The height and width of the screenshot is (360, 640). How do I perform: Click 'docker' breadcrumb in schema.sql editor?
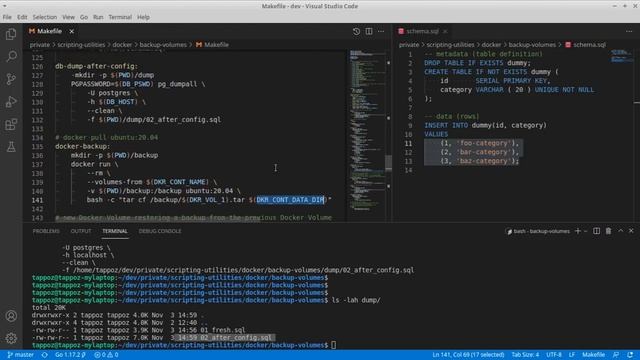point(491,45)
